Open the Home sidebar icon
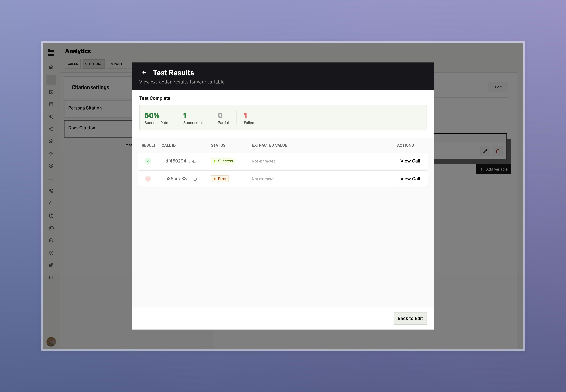Image resolution: width=566 pixels, height=392 pixels. pyautogui.click(x=51, y=67)
